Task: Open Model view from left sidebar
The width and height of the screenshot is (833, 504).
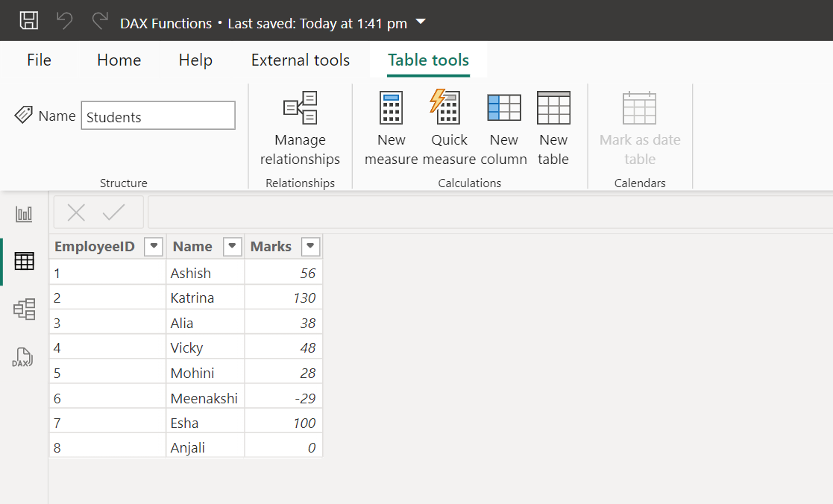Action: [24, 309]
